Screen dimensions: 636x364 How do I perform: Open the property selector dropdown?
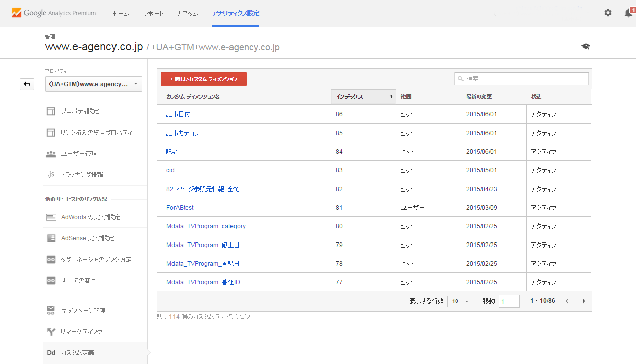(x=94, y=84)
